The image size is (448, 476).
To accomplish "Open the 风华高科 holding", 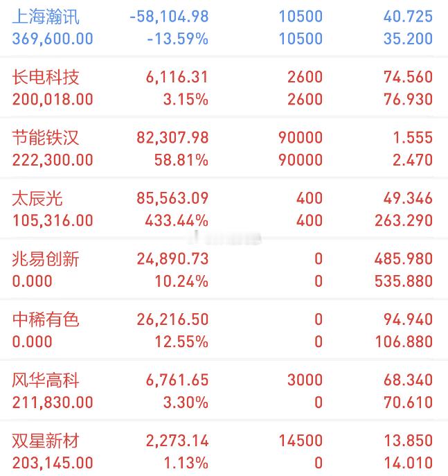I will tap(224, 391).
